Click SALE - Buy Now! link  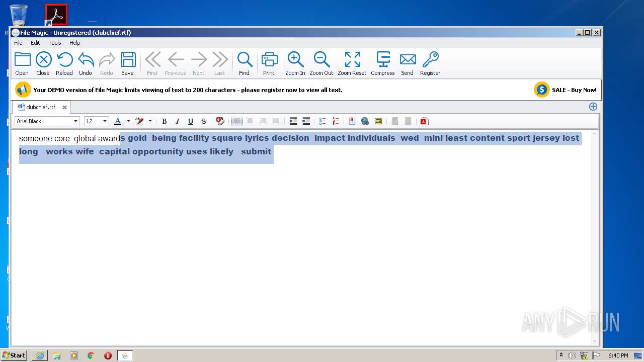574,90
